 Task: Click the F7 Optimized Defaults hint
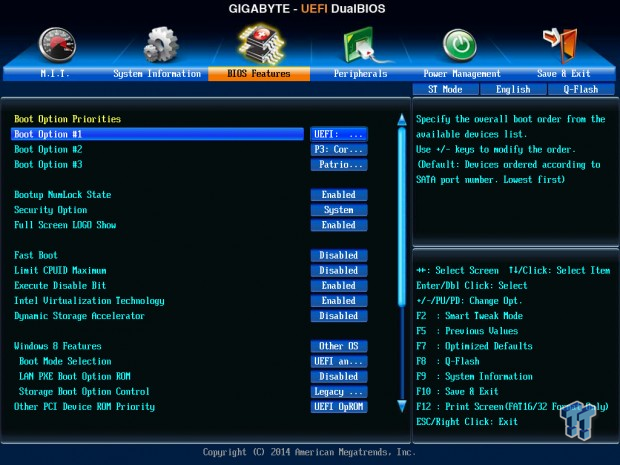(x=474, y=346)
